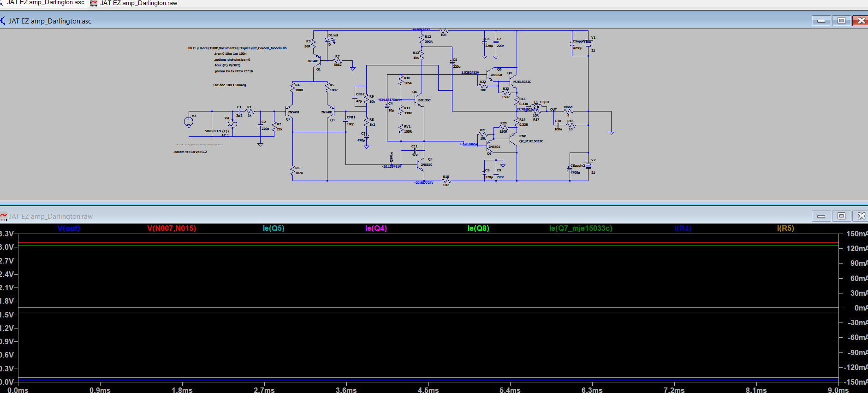The image size is (868, 393).
Task: Click the C5 220µ capacitor
Action: 452,62
